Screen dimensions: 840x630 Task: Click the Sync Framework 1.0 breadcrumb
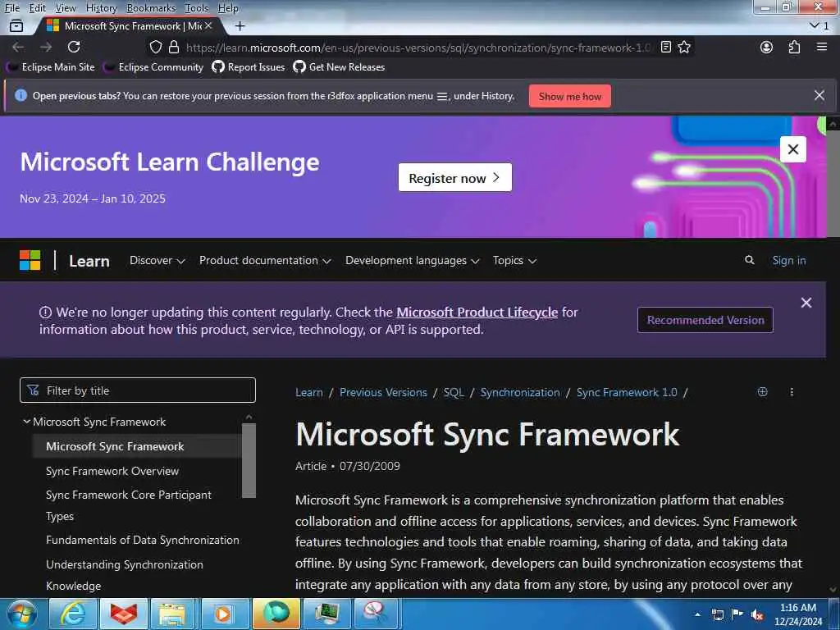[x=627, y=392]
